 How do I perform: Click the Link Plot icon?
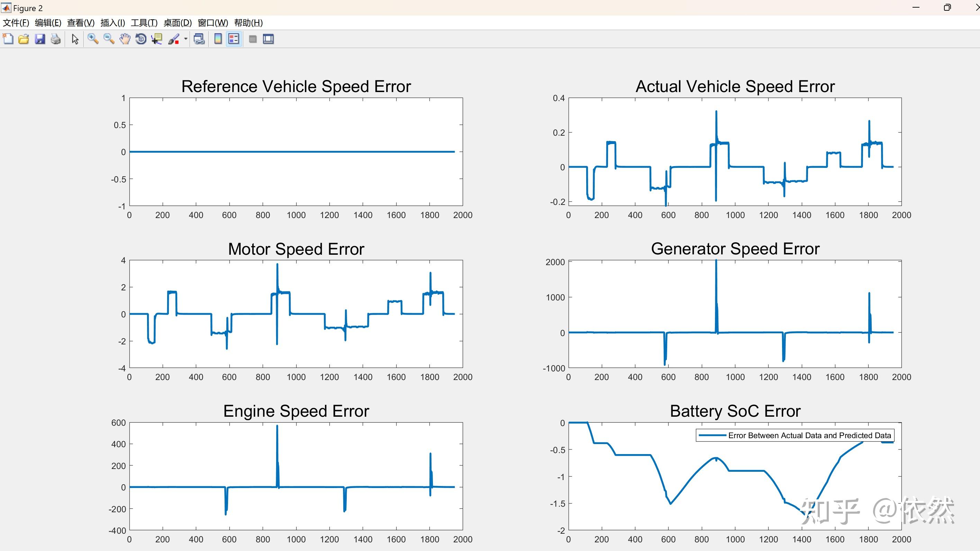click(199, 39)
